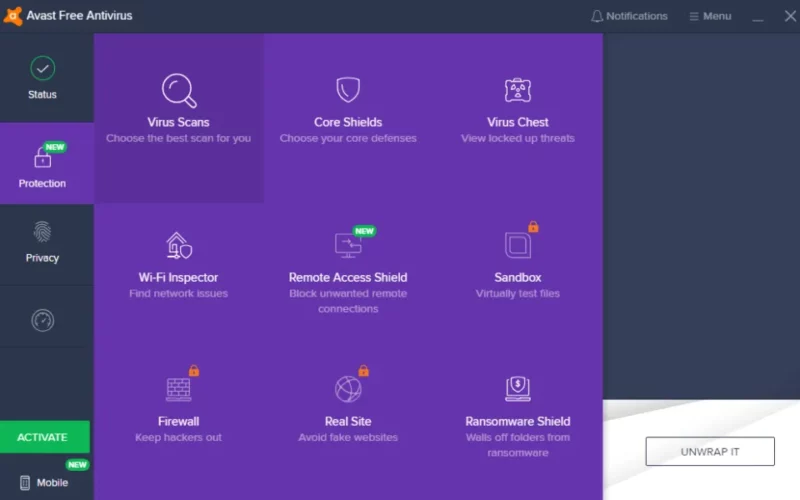The height and width of the screenshot is (500, 800).
Task: Open the Menu label
Action: 717,16
